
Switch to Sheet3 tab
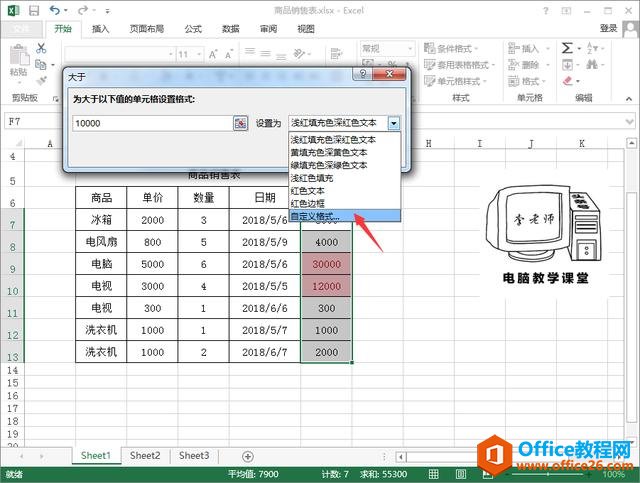[194, 456]
